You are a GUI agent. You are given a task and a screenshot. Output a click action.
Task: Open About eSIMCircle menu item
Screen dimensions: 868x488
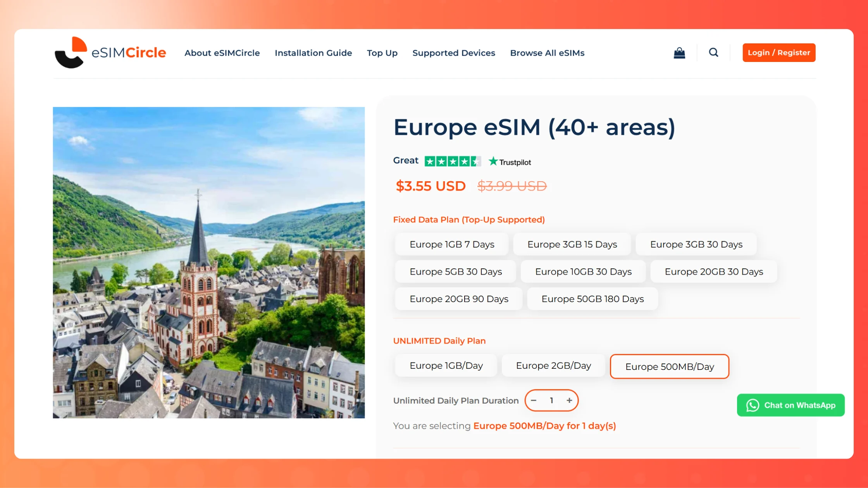pyautogui.click(x=222, y=53)
